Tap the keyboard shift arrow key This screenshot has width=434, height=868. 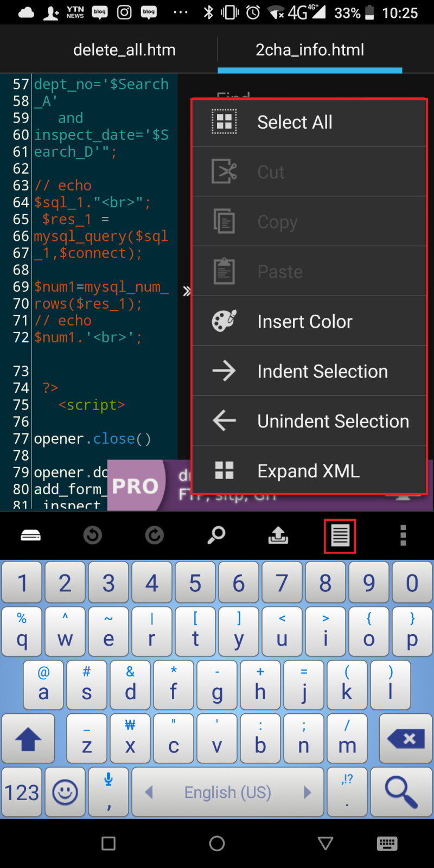coord(28,739)
